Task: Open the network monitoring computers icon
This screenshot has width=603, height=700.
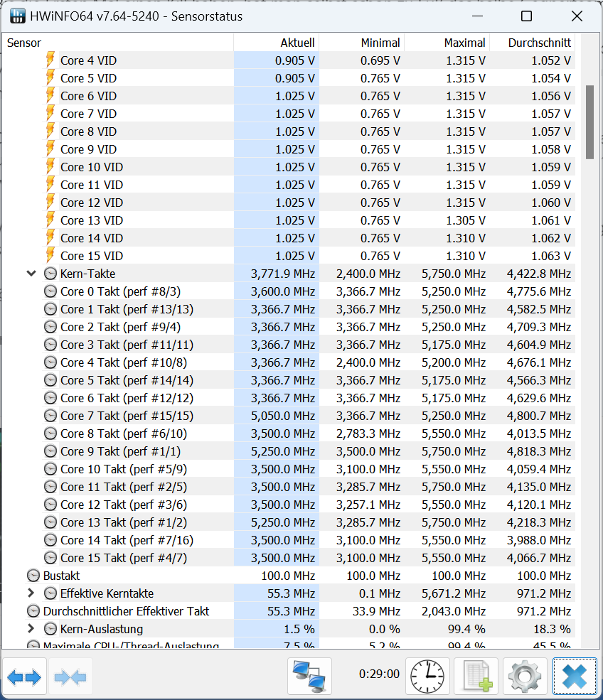Action: click(x=309, y=677)
